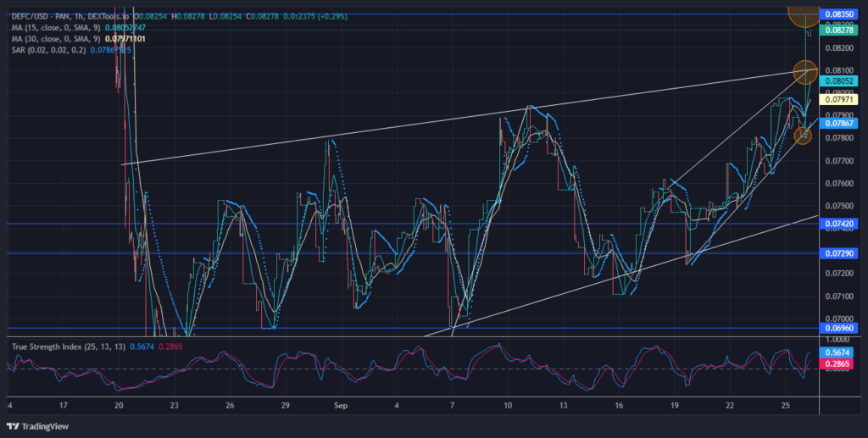Click the TSI legend signal value 0.2865

point(170,347)
